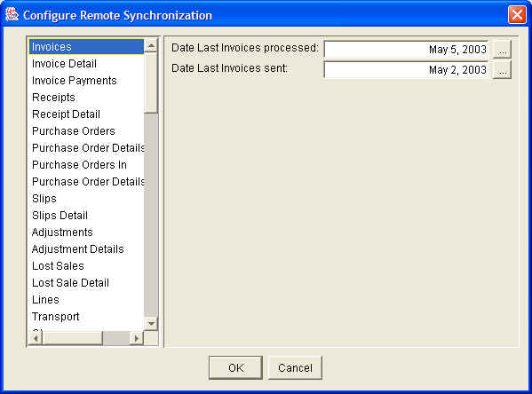This screenshot has width=532, height=394.
Task: Open date picker for Invoices sent
Action: [x=502, y=70]
